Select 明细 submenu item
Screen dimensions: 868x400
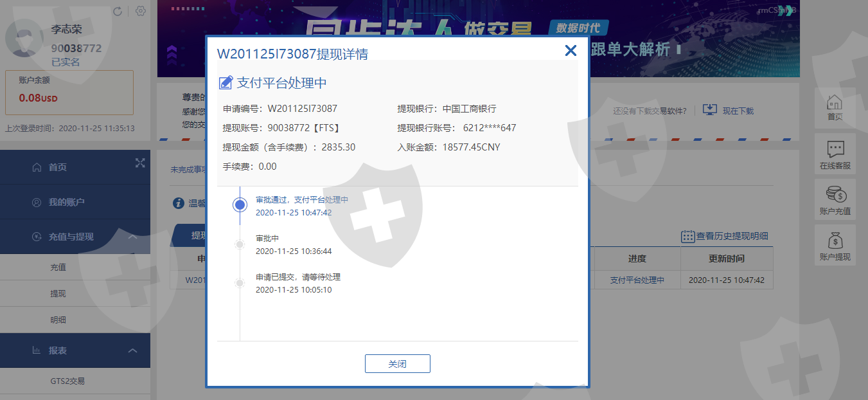tap(58, 320)
